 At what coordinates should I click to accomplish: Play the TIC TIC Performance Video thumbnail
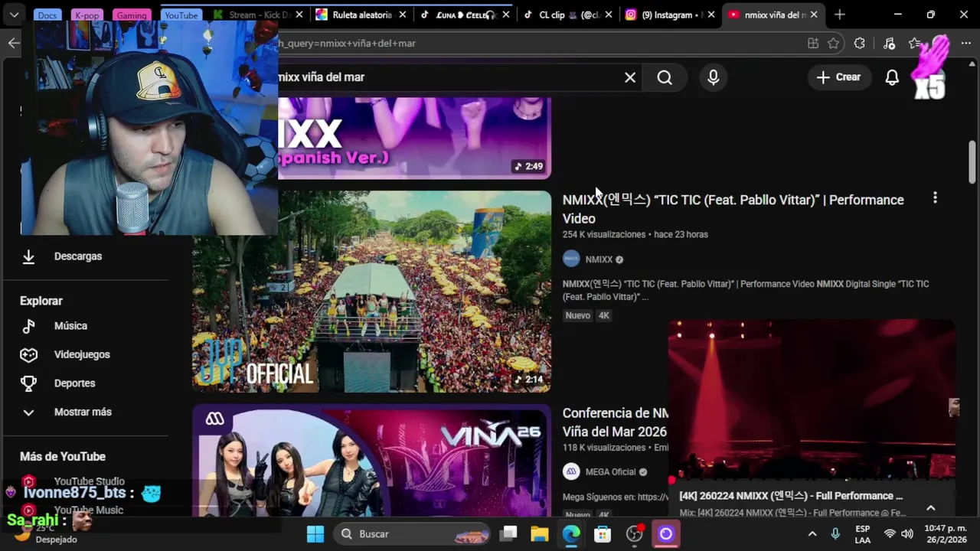(x=371, y=292)
